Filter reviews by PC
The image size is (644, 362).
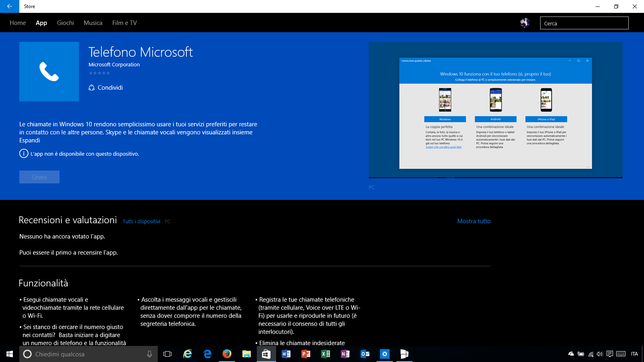click(x=168, y=222)
